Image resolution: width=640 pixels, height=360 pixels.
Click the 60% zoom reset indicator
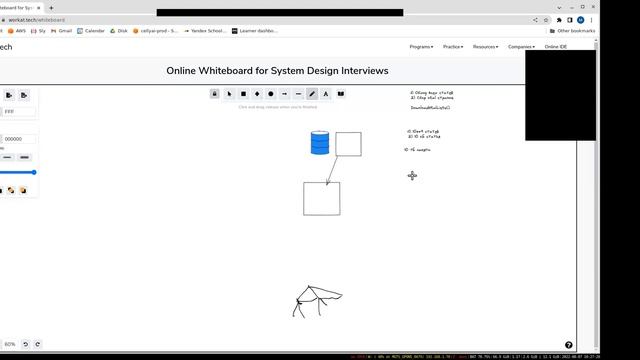tap(10, 344)
